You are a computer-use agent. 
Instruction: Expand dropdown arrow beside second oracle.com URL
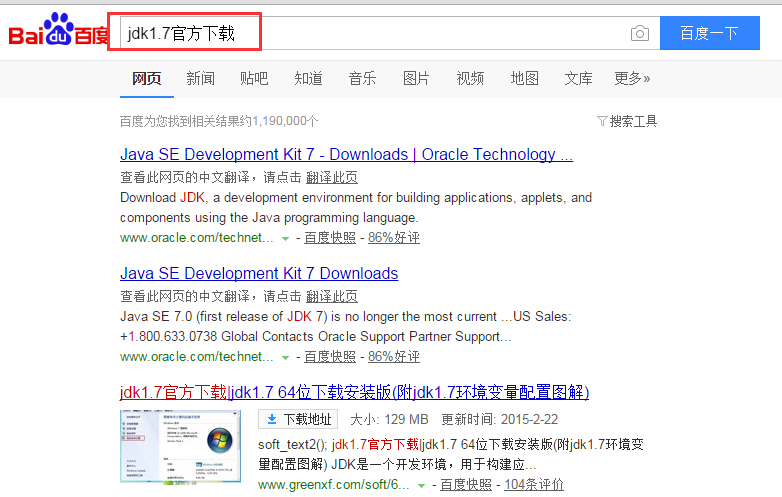285,357
